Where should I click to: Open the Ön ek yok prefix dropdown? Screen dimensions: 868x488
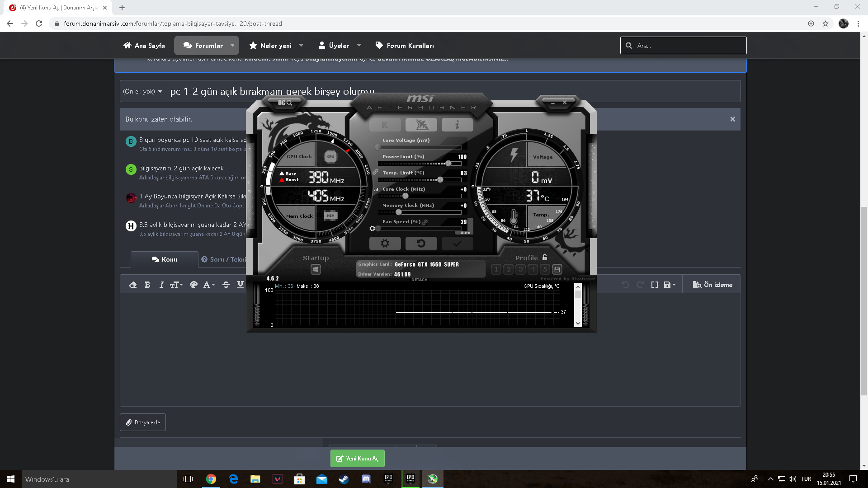(143, 91)
